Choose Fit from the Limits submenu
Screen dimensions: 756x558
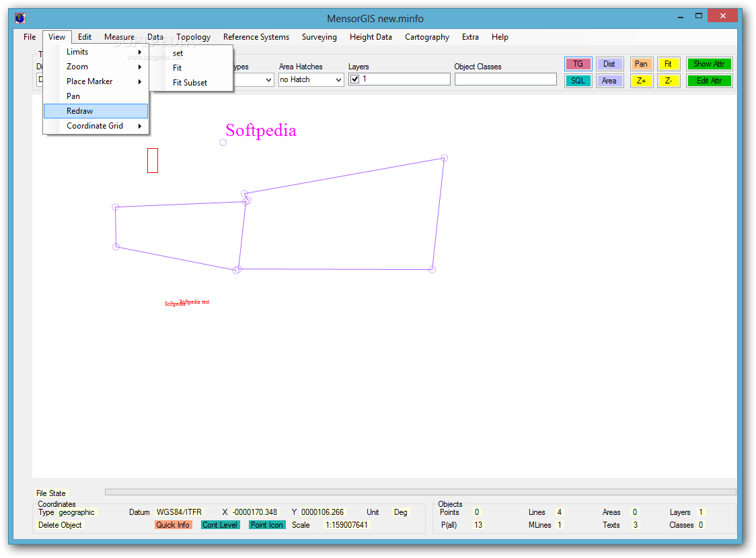191,68
